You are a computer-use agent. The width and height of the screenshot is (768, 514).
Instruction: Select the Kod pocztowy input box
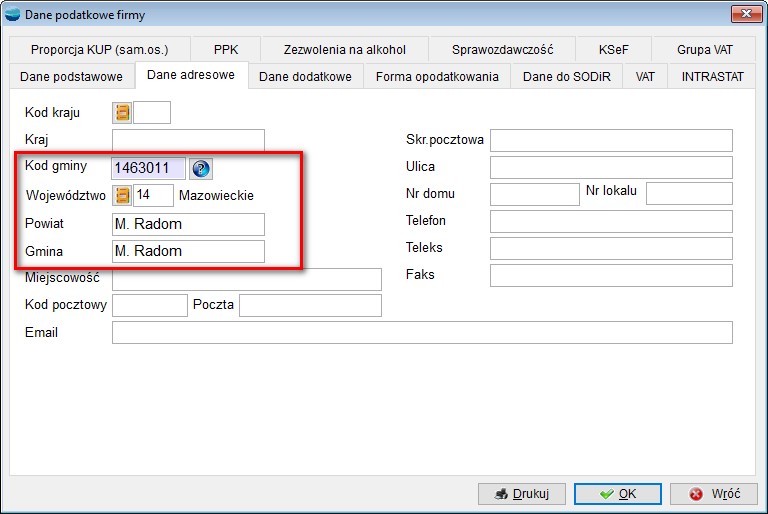pyautogui.click(x=149, y=305)
